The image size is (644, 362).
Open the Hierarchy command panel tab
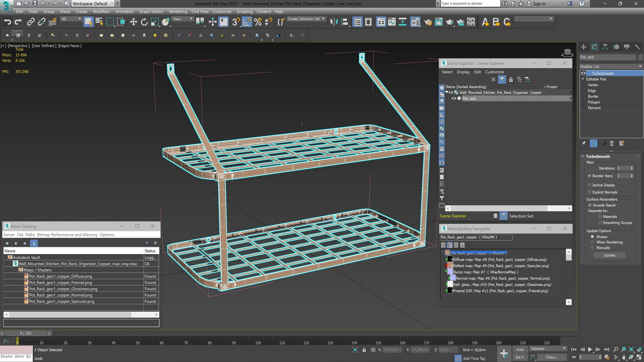(x=605, y=47)
